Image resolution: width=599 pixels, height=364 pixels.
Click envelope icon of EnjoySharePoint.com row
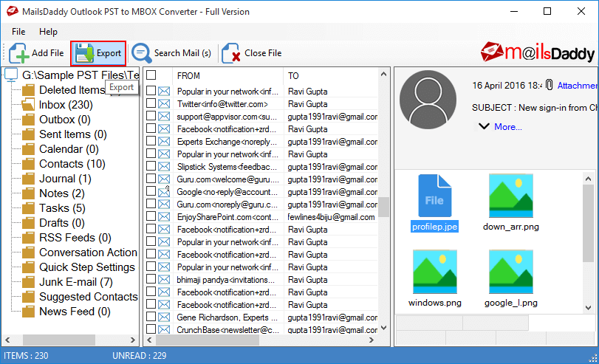(164, 216)
